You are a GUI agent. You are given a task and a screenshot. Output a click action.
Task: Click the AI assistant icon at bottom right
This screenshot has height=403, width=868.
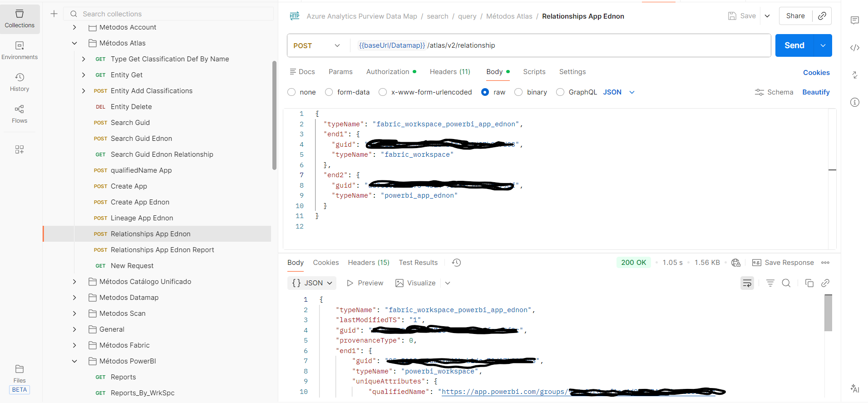pyautogui.click(x=855, y=388)
